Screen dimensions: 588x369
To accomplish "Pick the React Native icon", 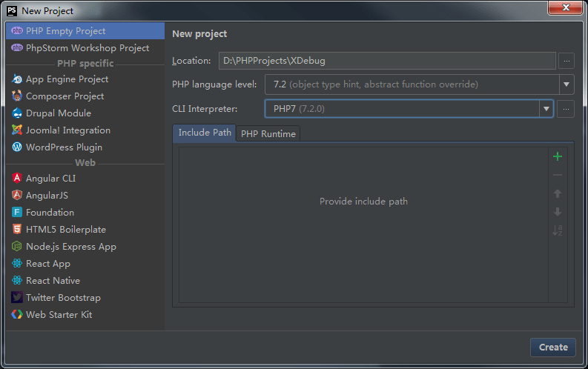I will (x=17, y=280).
